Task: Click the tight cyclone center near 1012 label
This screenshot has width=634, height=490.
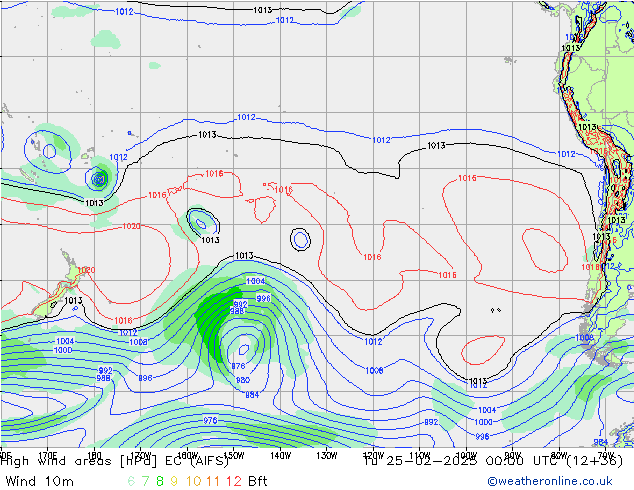Action: pos(99,178)
